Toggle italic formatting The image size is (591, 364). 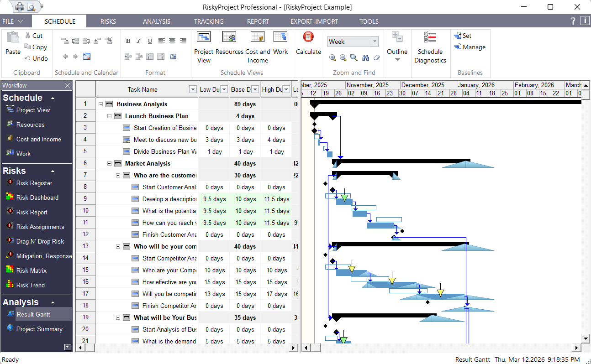tap(139, 41)
